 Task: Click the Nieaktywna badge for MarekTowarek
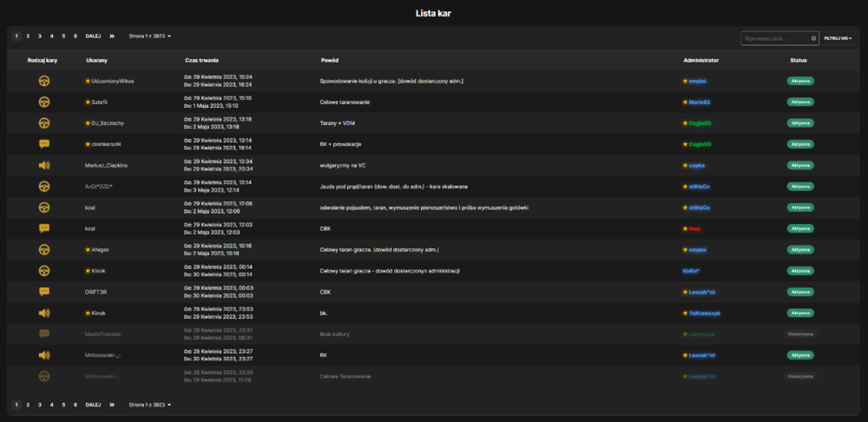click(800, 334)
